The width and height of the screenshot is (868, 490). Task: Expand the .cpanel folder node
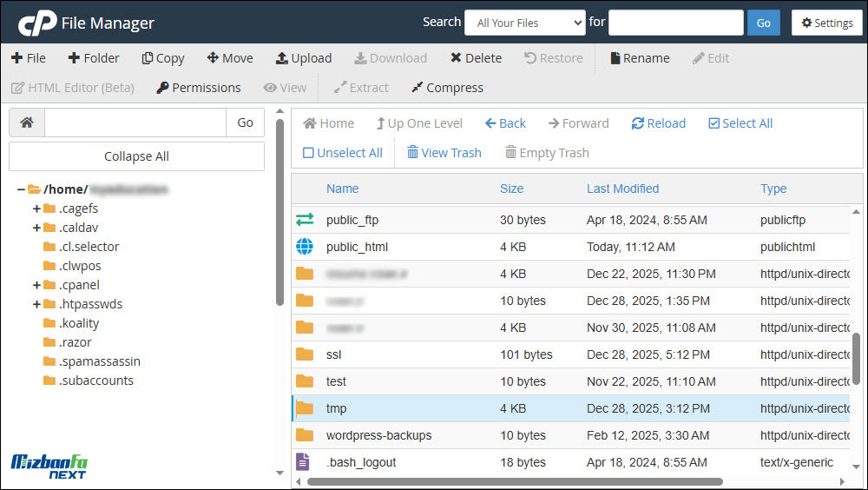tap(36, 285)
